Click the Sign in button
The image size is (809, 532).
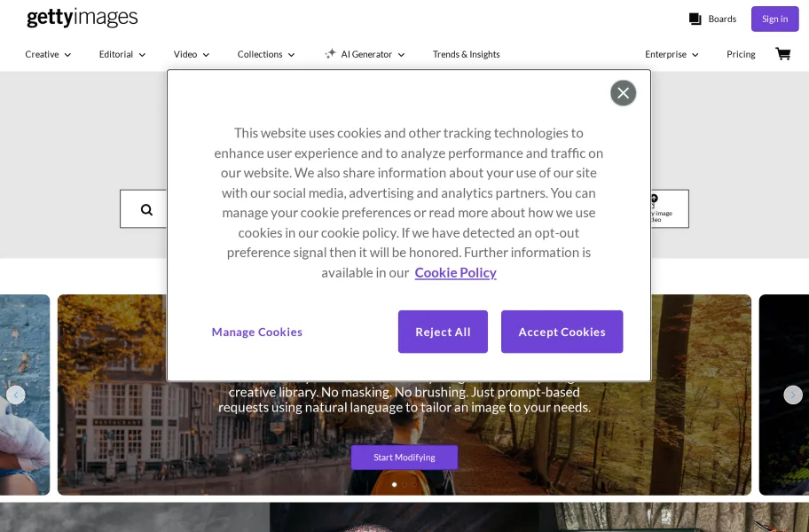pyautogui.click(x=774, y=20)
